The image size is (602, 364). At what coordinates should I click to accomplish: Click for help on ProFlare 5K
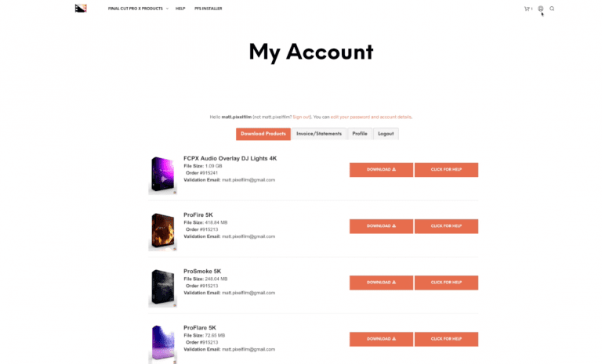(446, 339)
